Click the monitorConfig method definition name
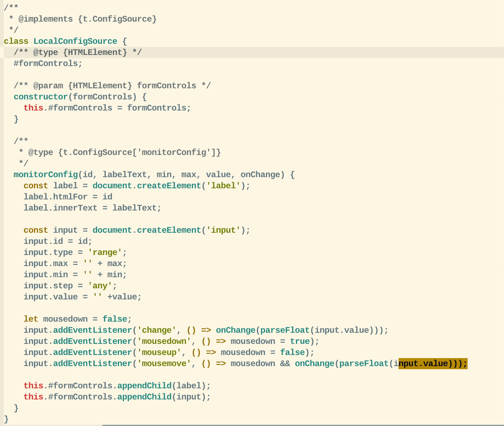Screen dimensions: 504x426 pos(45,175)
